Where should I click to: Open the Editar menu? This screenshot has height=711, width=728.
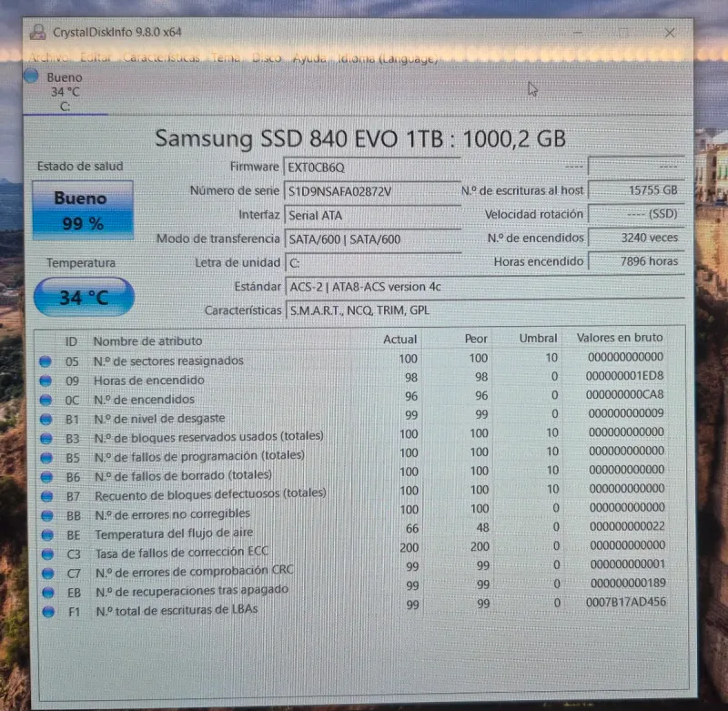(x=96, y=57)
